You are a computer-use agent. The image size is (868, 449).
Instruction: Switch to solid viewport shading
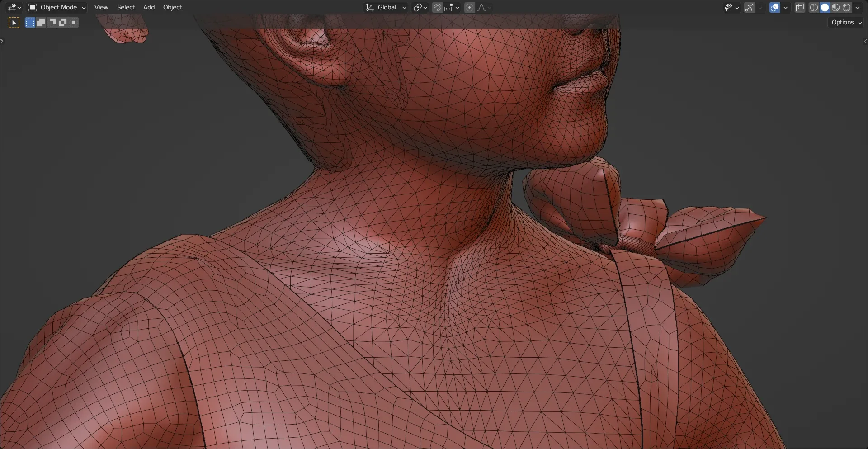tap(825, 7)
